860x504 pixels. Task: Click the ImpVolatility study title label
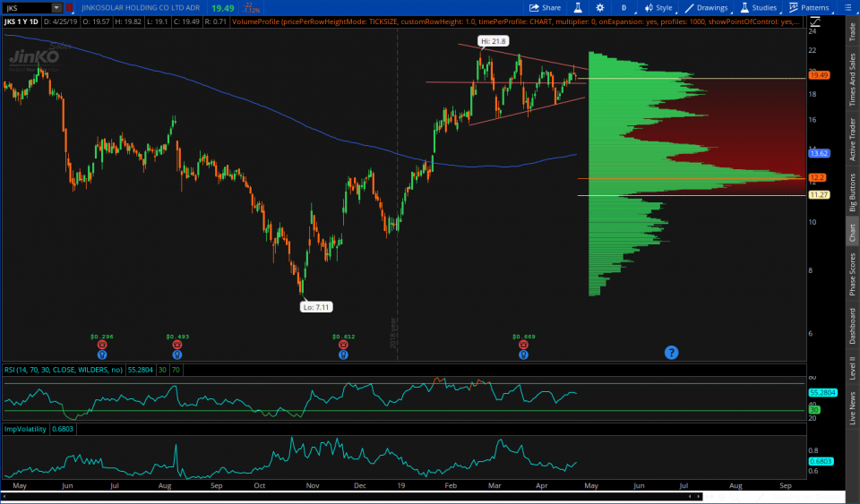(25, 429)
